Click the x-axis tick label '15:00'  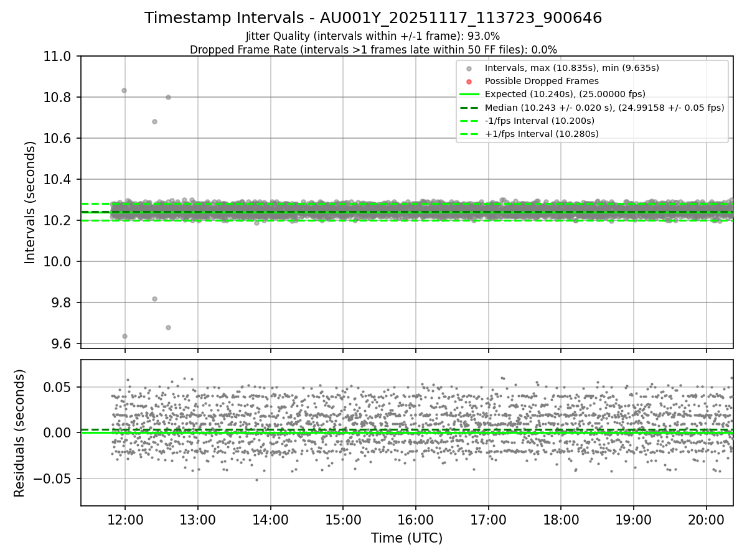coord(343,520)
